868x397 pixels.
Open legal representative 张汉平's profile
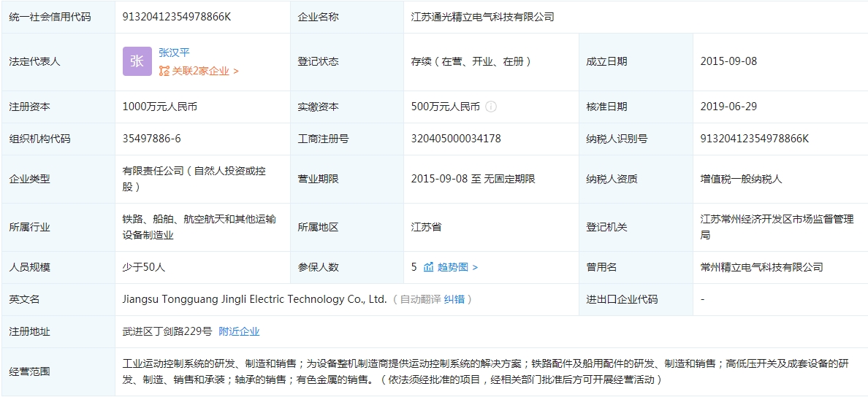pos(174,53)
